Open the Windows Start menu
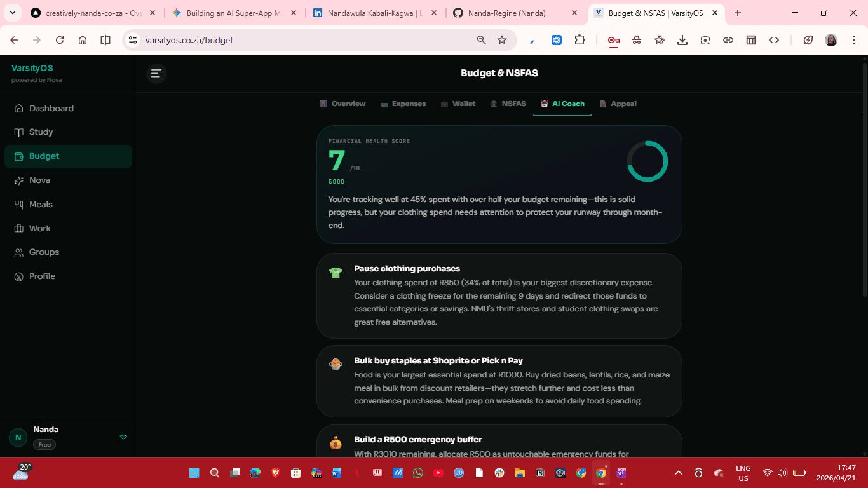Screen dimensions: 868x488 194,473
